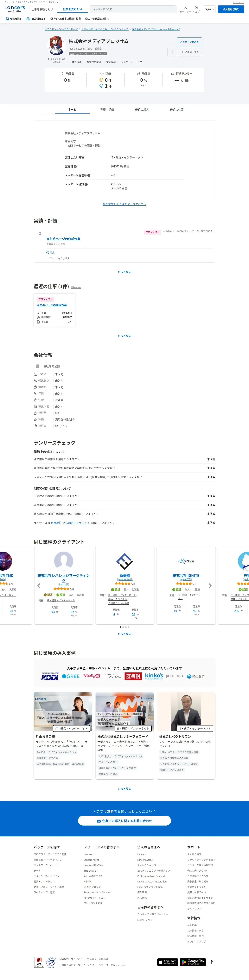This screenshot has width=249, height=980.
Task: Click the 会員登録 (無料) button
Action: coord(231,9)
